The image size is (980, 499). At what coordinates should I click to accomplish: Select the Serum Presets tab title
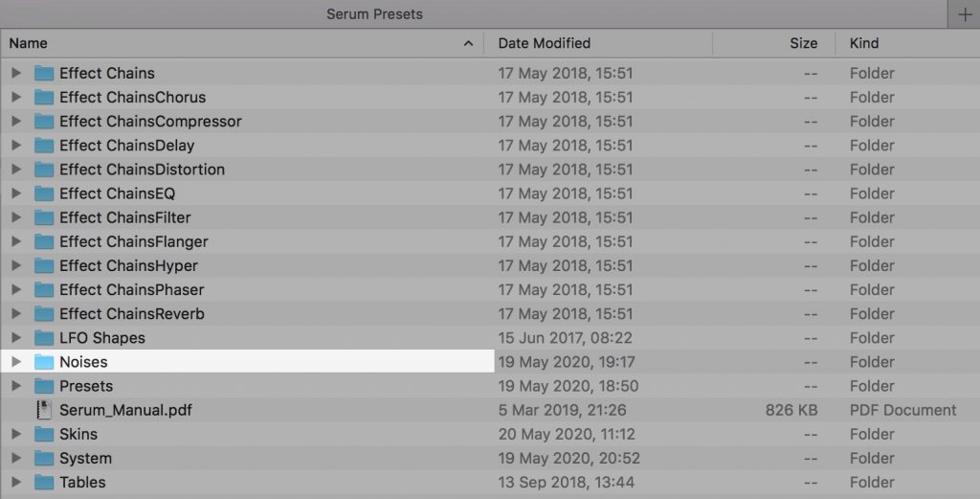coord(374,14)
